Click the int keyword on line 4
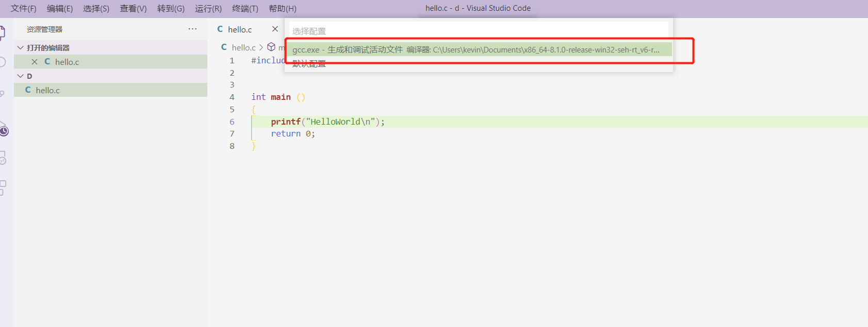868x327 pixels. pos(258,97)
